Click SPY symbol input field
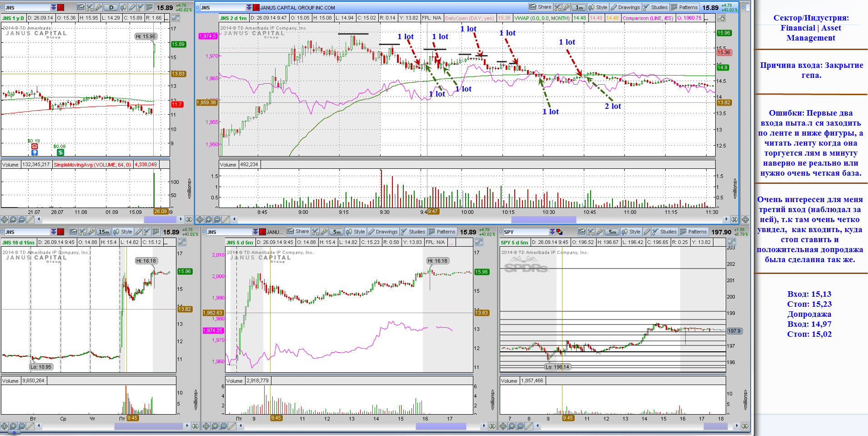 (526, 232)
